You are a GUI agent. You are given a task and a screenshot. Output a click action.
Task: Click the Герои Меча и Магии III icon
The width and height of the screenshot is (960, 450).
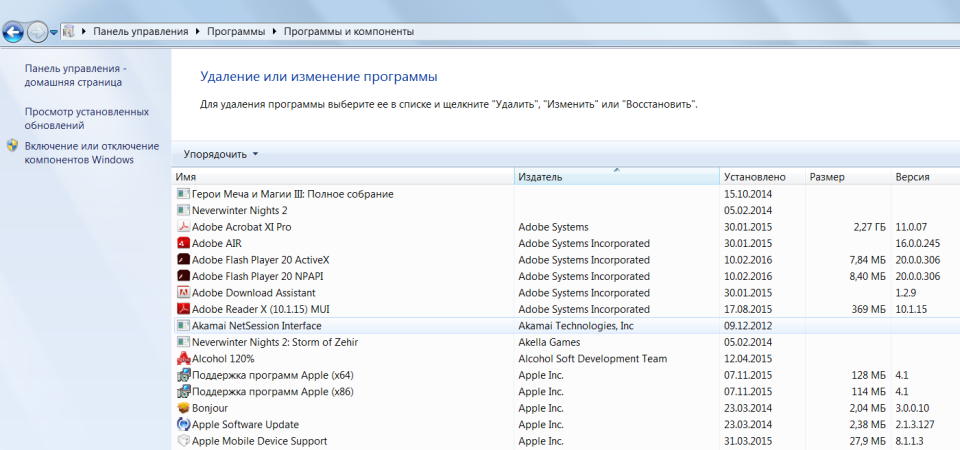(x=183, y=194)
